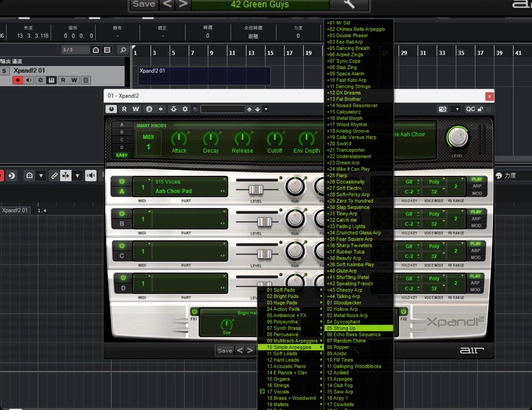This screenshot has width=532, height=410.
Task: Set Part A to ARP mode
Action: tap(477, 186)
